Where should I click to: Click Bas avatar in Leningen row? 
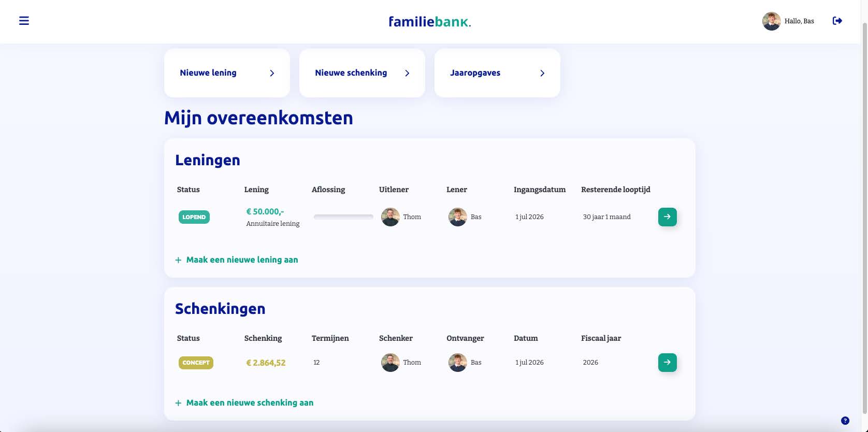(x=458, y=217)
